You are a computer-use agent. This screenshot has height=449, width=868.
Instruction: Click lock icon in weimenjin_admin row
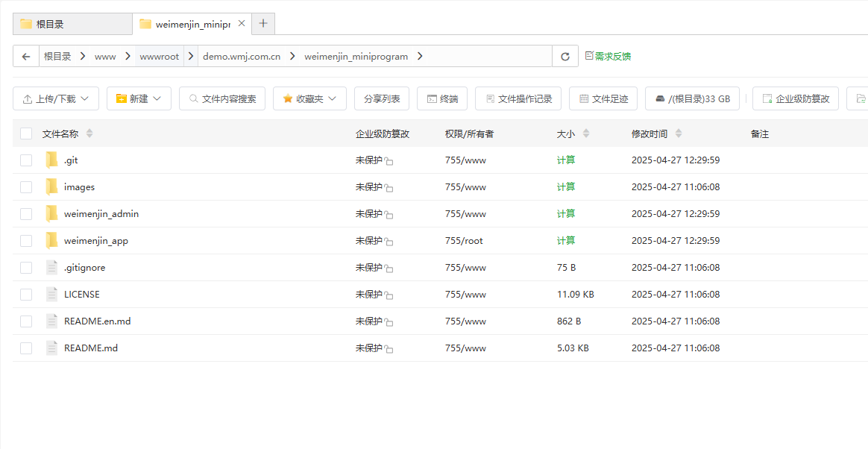click(389, 216)
